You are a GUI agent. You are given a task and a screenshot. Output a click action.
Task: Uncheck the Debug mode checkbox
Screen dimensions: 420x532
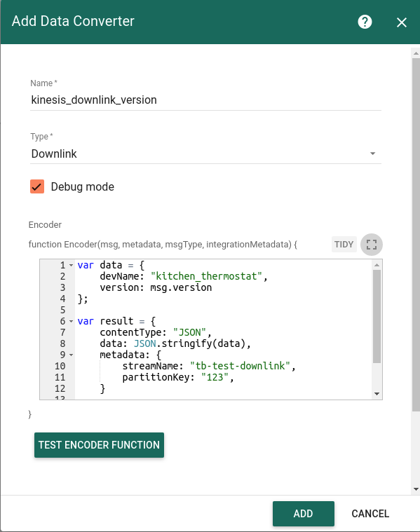pyautogui.click(x=37, y=186)
